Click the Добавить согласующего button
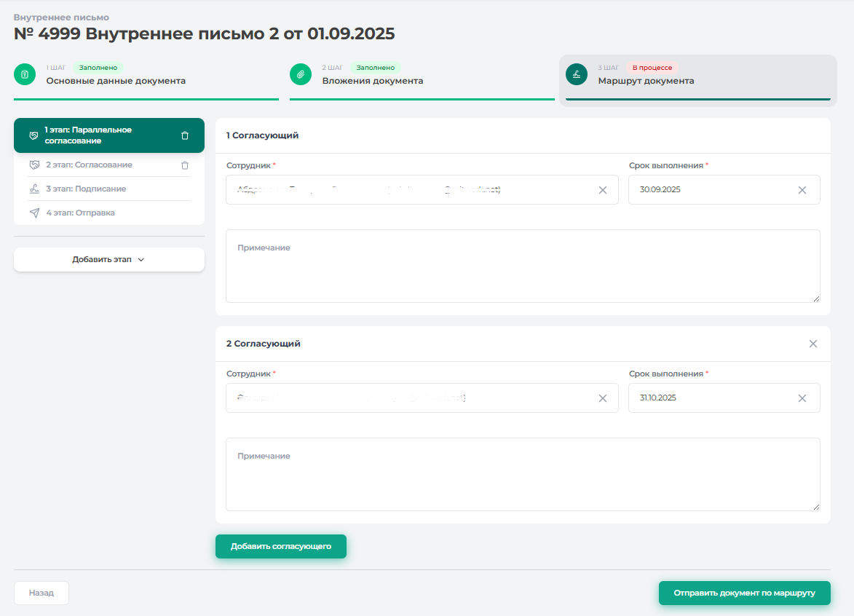 tap(280, 546)
